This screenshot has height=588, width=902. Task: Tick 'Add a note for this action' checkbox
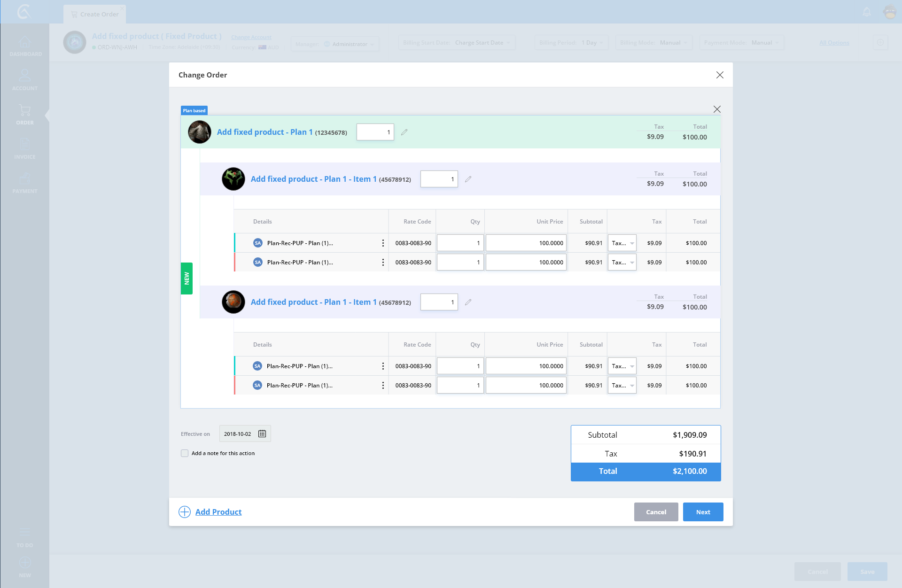coord(185,453)
